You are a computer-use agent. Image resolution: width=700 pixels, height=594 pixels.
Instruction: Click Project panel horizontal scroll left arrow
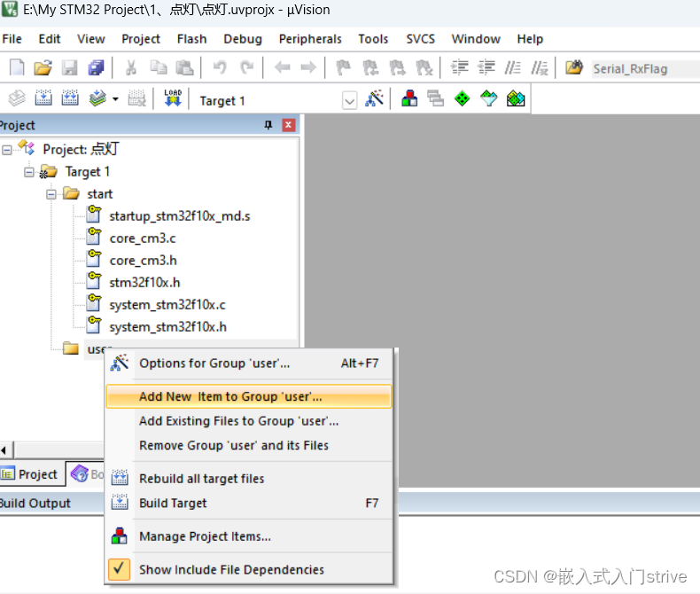coord(4,450)
